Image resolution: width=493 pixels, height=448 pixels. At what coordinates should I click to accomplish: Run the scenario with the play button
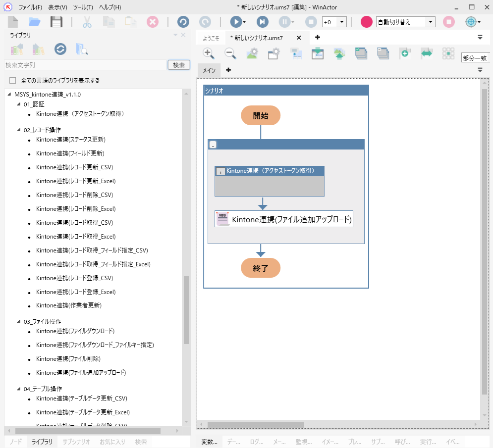236,22
